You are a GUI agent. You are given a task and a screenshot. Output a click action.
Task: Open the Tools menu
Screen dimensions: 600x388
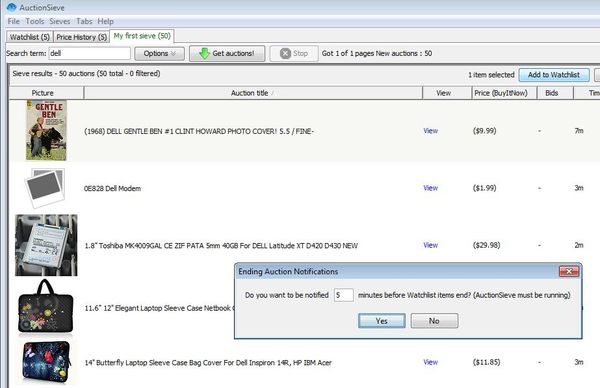(35, 21)
